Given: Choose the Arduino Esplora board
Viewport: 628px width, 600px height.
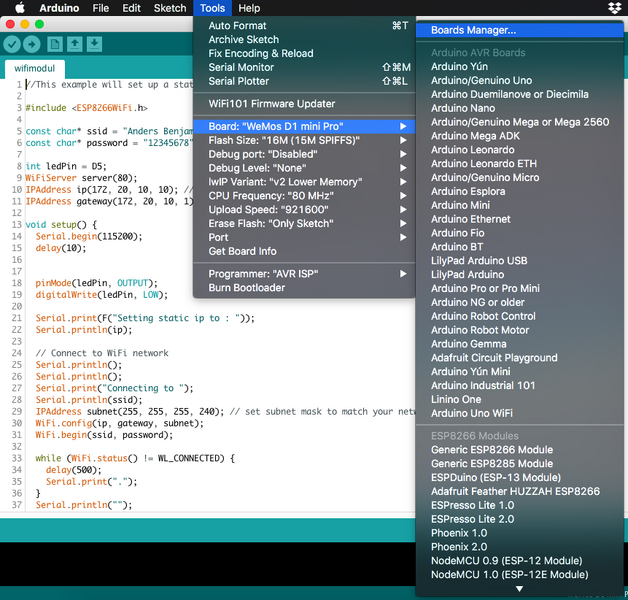Looking at the screenshot, I should tap(519, 191).
